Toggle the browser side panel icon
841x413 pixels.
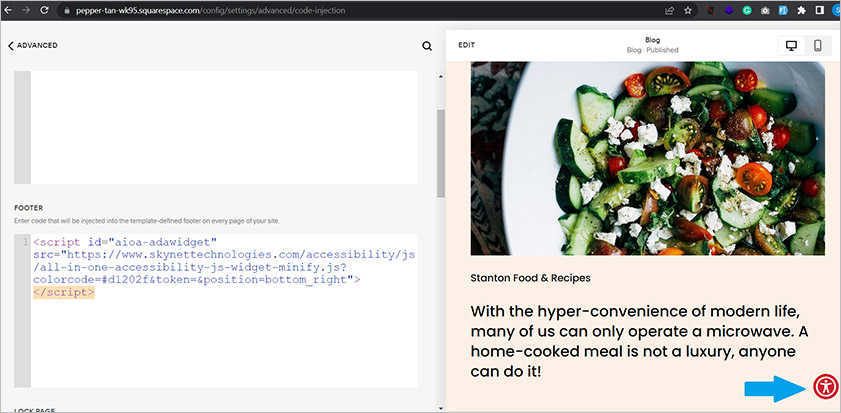[x=820, y=10]
